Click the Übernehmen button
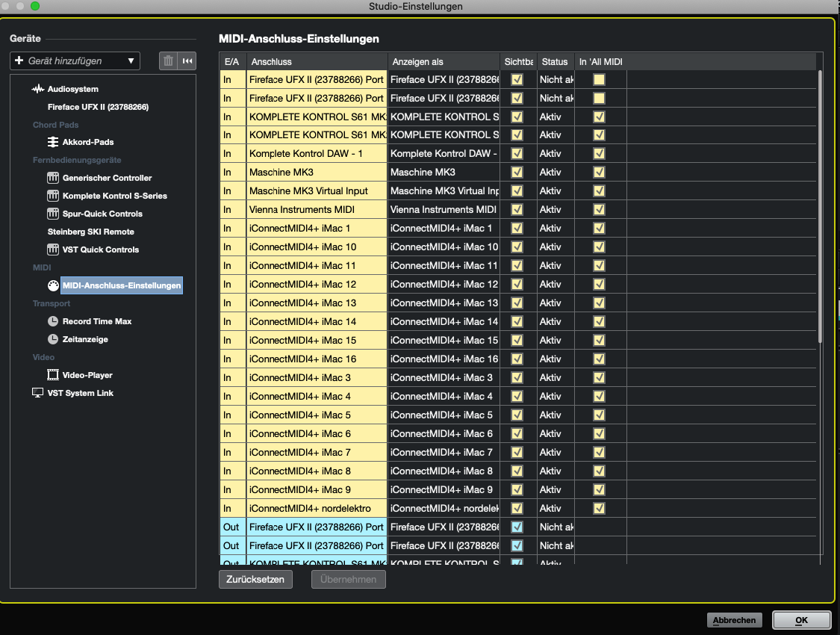 click(x=348, y=579)
